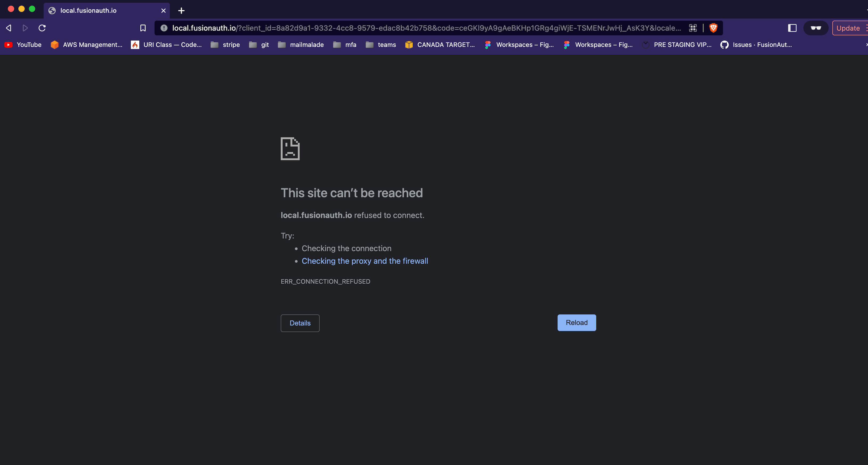This screenshot has width=868, height=465.
Task: Click the red window close button
Action: coord(11,9)
